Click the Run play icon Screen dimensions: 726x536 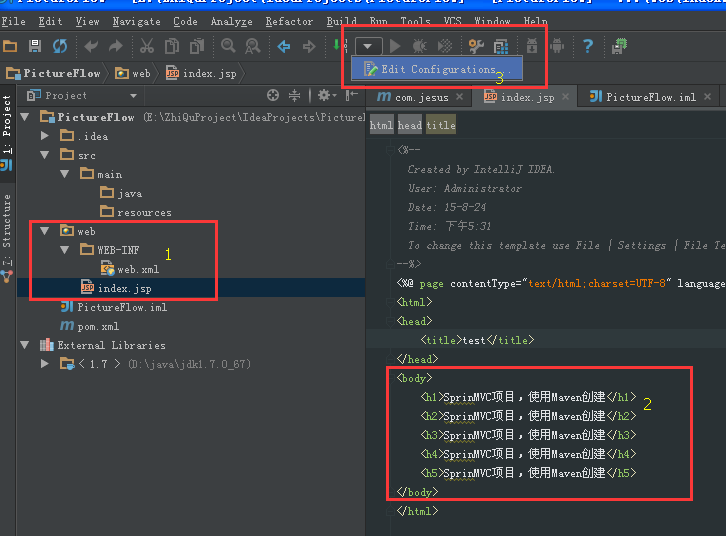click(395, 46)
